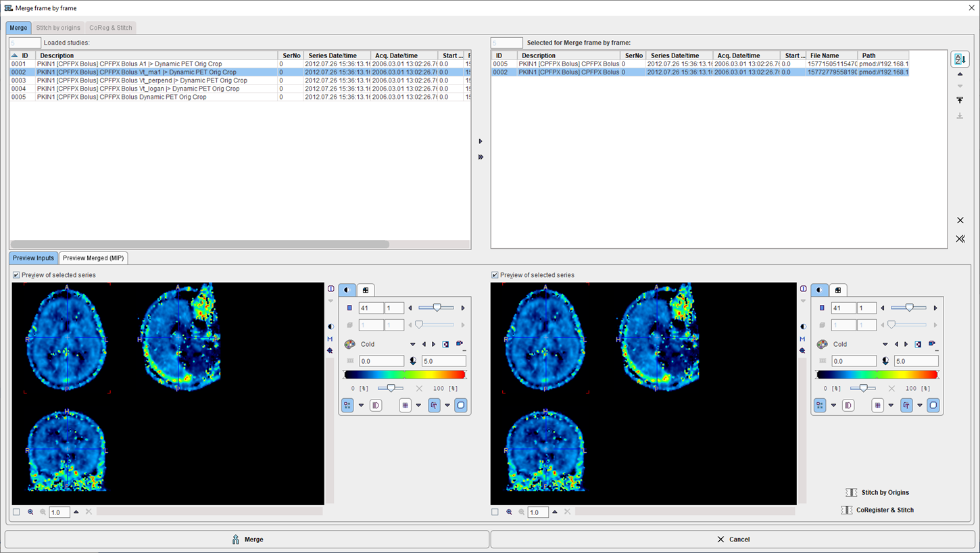Select the loaded study row 'CPFPX Bolus Vt_logan'
The height and width of the screenshot is (553, 980).
(239, 89)
